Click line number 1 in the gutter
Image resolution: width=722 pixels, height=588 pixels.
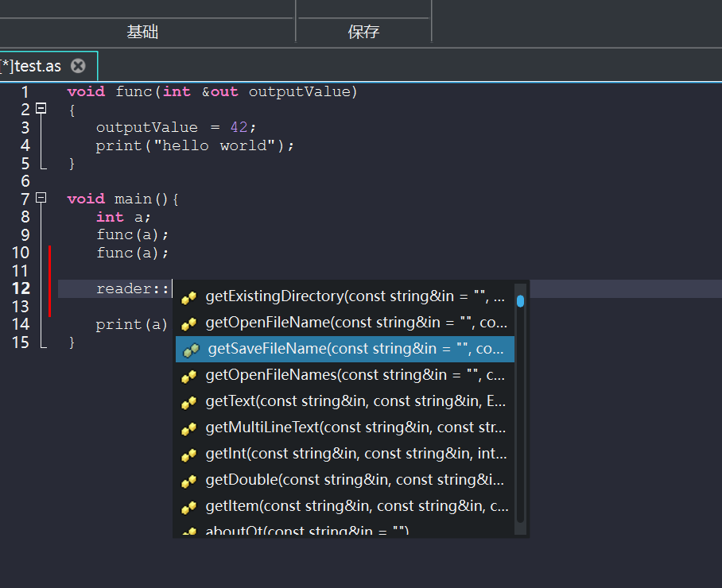tap(25, 92)
